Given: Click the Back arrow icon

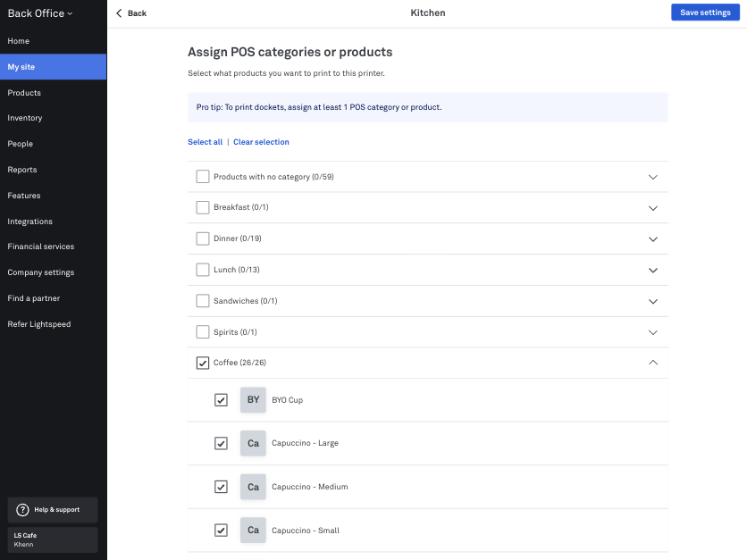Looking at the screenshot, I should [x=119, y=13].
